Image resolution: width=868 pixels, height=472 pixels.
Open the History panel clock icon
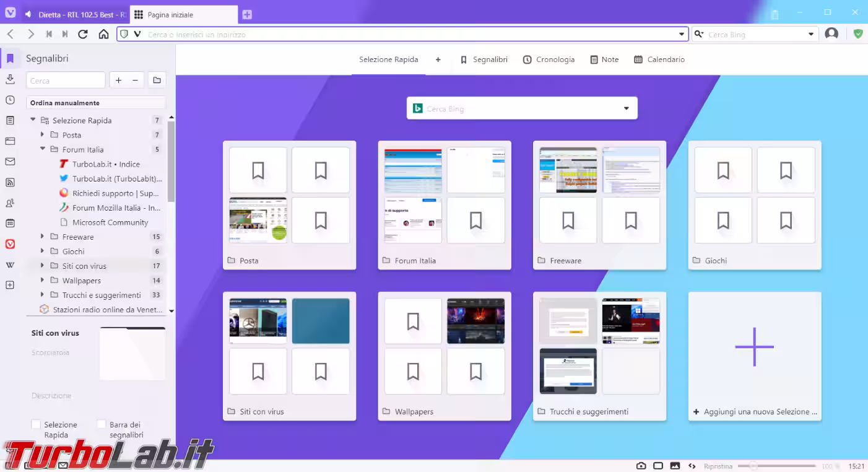10,100
